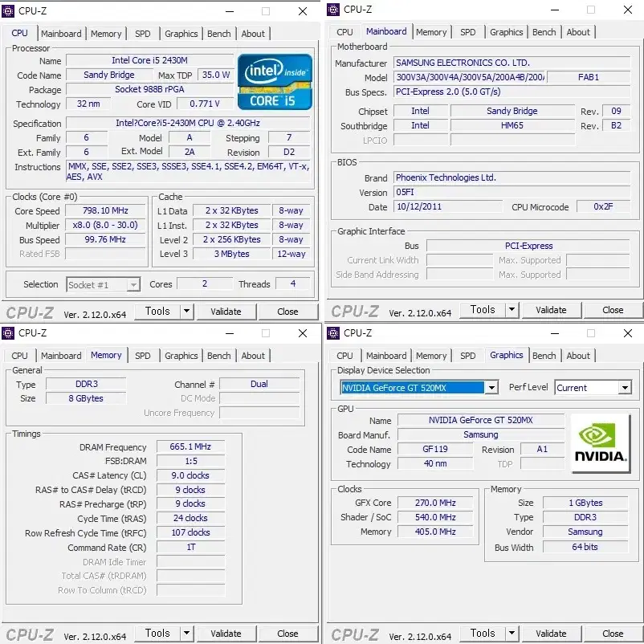Click the Intel Core i5 logo badge

coord(275,82)
